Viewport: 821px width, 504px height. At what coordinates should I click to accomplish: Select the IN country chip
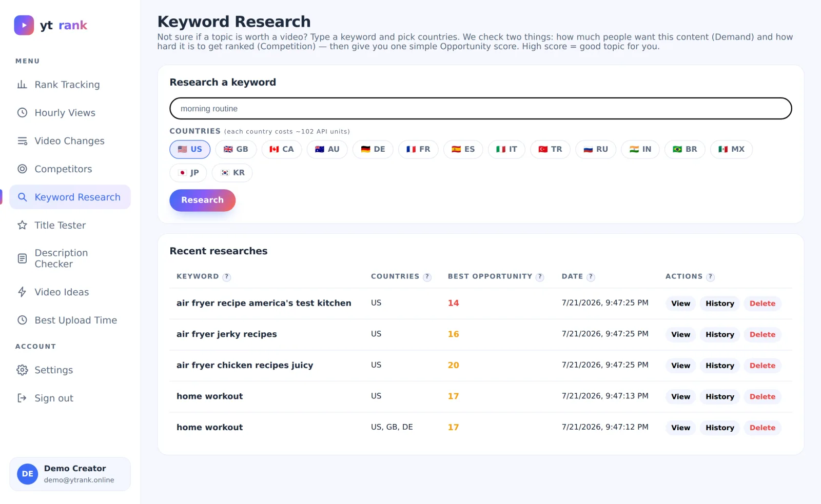(640, 149)
